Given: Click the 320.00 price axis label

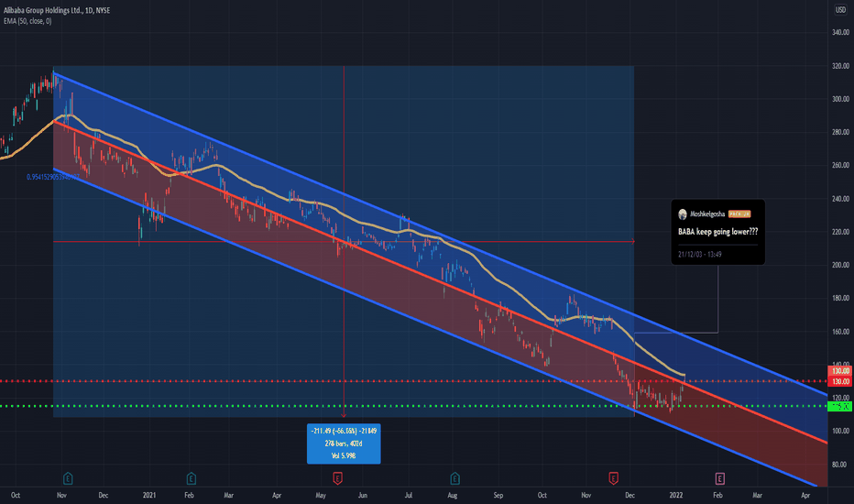Looking at the screenshot, I should [x=840, y=66].
